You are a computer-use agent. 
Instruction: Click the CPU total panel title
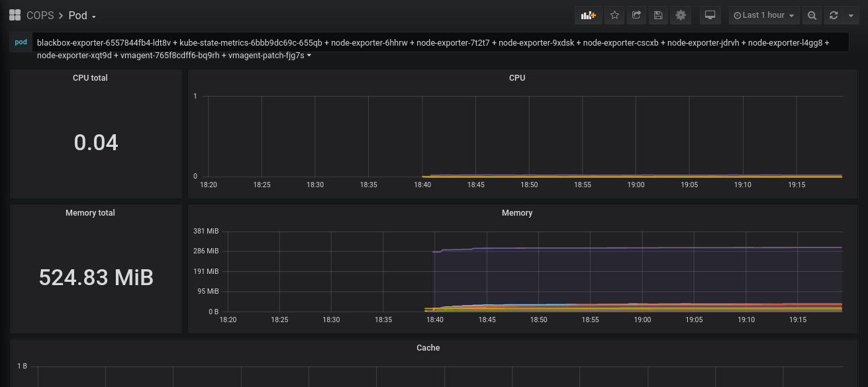[x=90, y=78]
